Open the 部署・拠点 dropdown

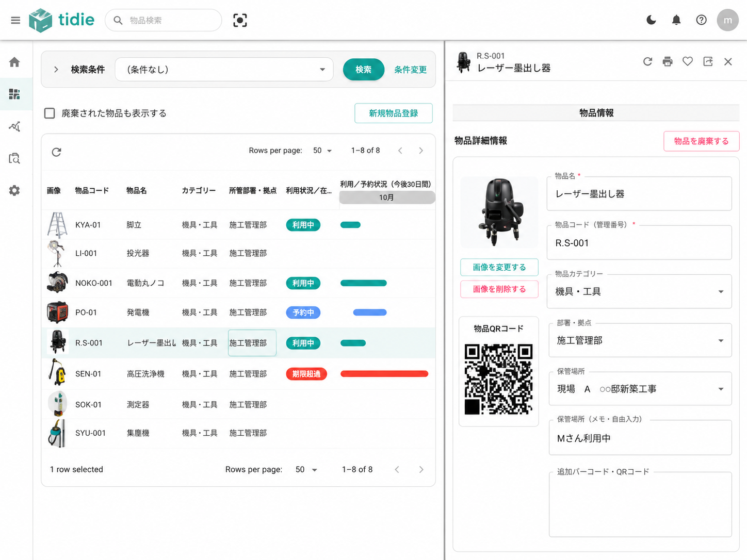click(x=640, y=340)
